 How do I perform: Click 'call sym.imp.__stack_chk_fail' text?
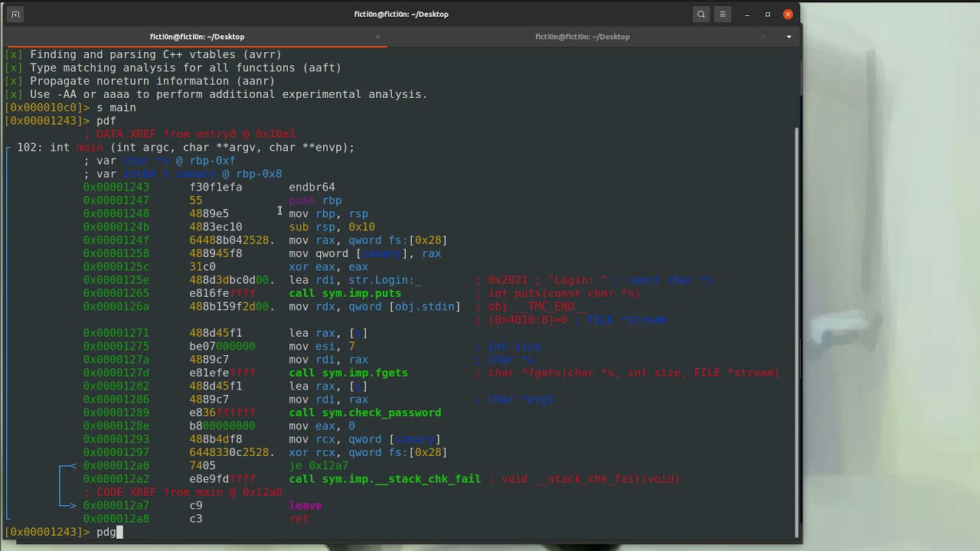(384, 479)
